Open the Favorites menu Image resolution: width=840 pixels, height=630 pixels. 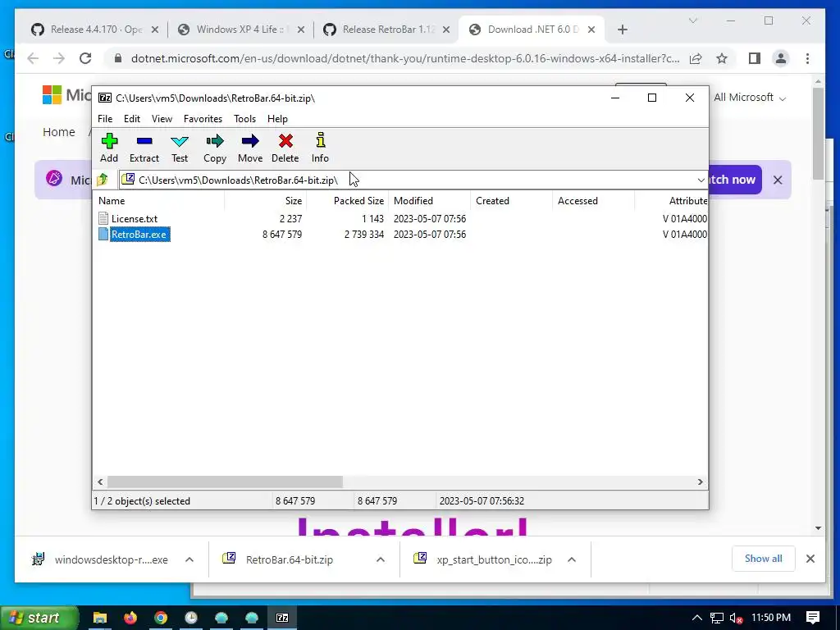[x=203, y=119]
